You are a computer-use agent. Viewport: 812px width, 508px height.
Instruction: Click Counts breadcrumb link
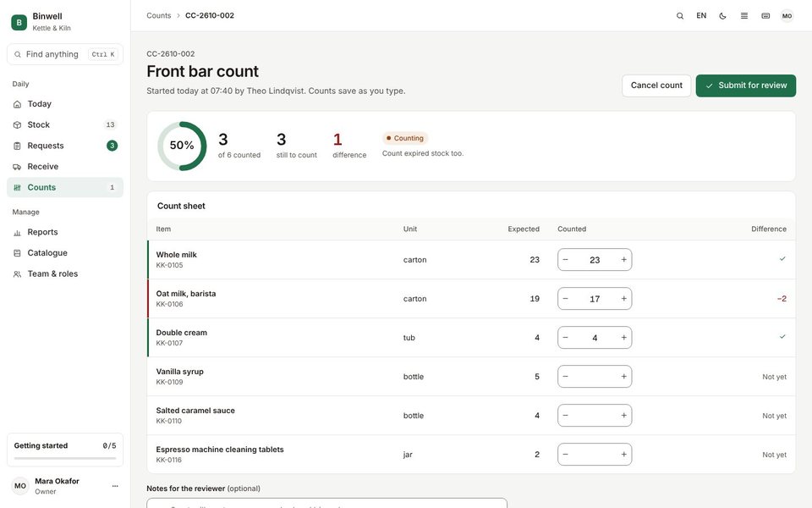pyautogui.click(x=158, y=15)
